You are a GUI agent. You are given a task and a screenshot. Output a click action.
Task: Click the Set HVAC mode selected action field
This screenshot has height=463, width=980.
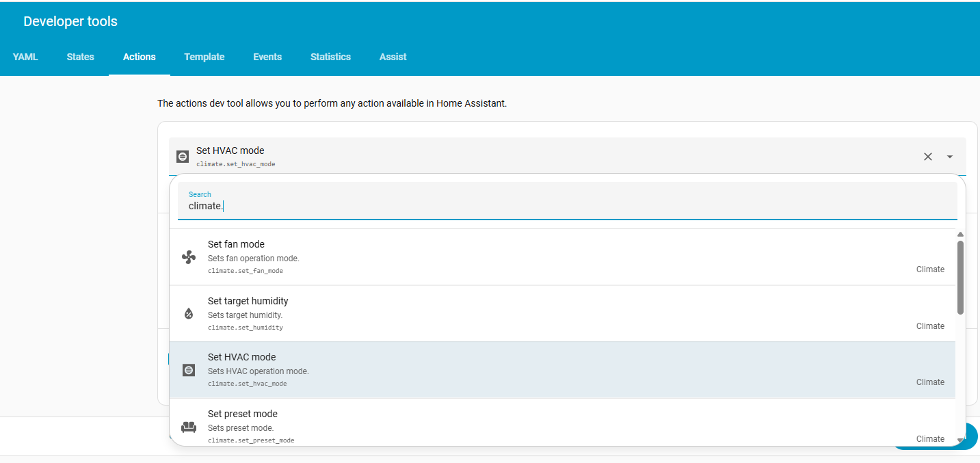point(567,157)
